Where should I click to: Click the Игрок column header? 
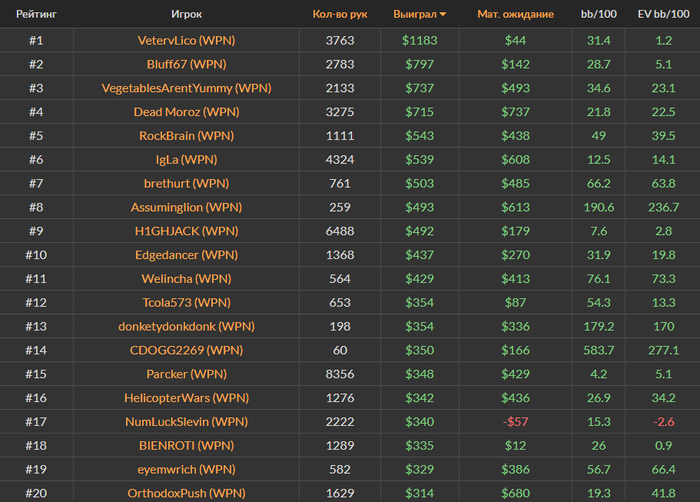point(186,15)
